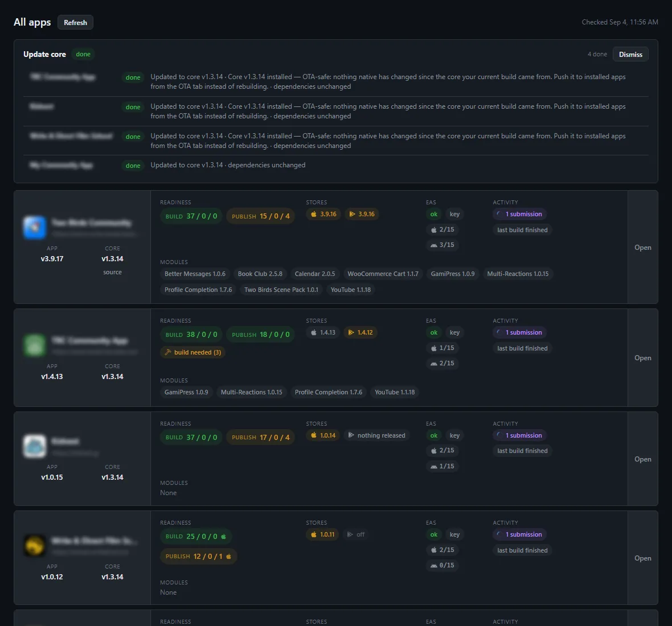Open the app card with version v3.9.17
This screenshot has height=626, width=672.
[642, 248]
